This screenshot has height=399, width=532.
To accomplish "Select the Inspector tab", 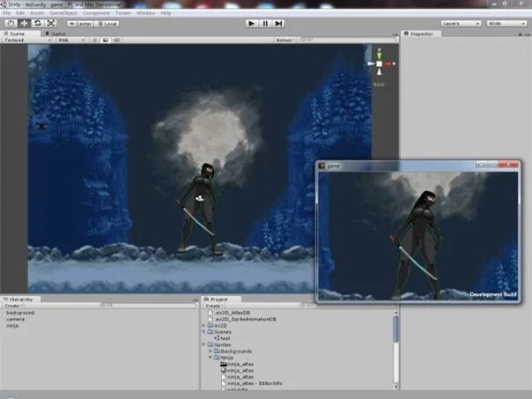I will click(x=421, y=33).
